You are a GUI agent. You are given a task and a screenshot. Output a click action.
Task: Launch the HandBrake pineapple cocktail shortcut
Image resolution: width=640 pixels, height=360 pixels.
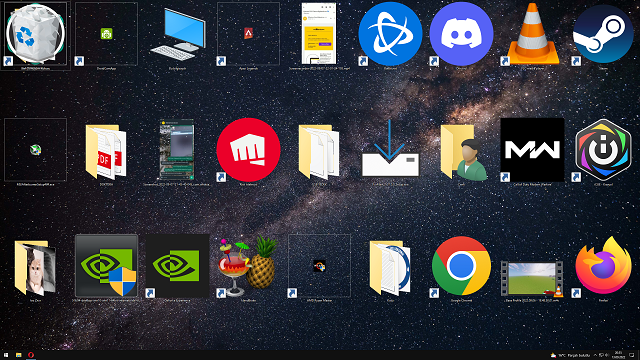[249, 266]
